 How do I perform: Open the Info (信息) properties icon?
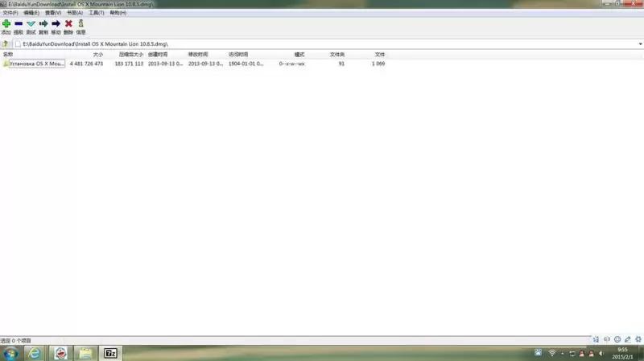tap(81, 24)
